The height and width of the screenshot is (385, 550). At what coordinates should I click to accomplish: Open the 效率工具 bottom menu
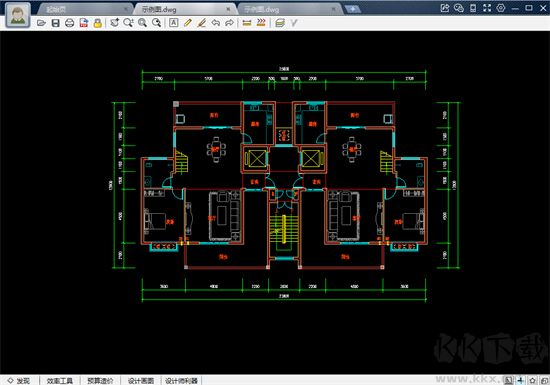[60, 381]
